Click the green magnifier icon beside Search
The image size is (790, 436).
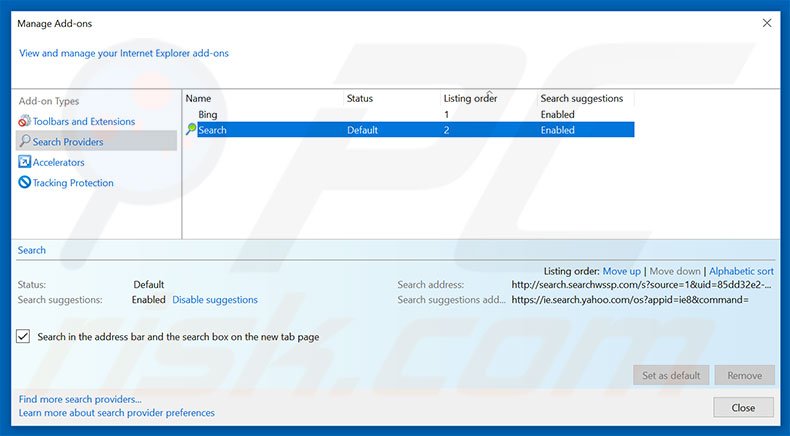(191, 130)
